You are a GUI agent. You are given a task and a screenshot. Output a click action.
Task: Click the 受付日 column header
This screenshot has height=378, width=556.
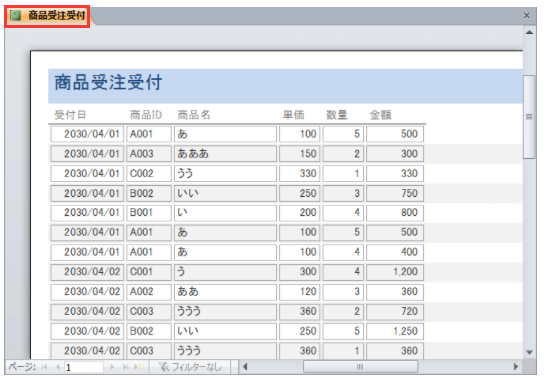click(x=70, y=115)
